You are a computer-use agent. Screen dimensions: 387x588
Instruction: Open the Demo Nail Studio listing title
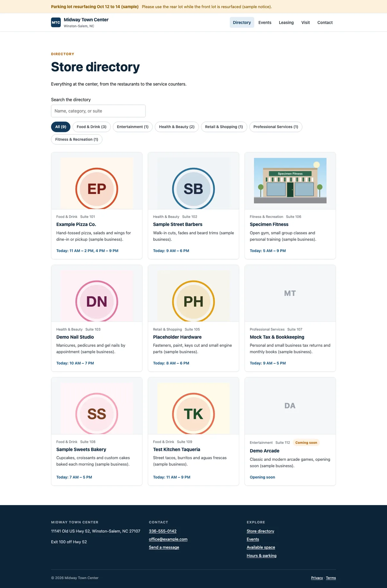pos(75,337)
